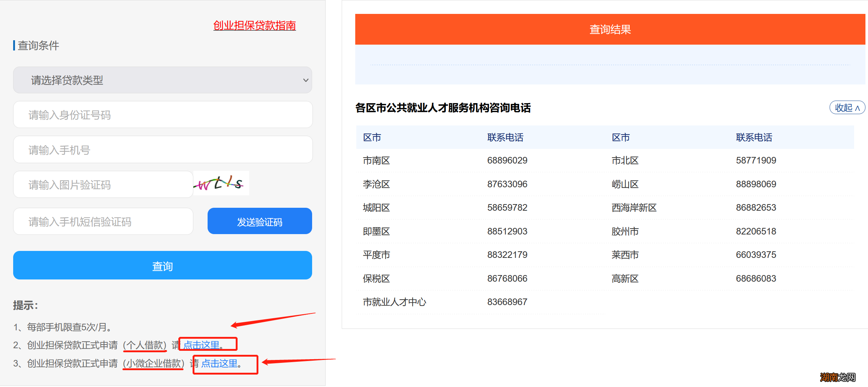Click the 查询结果 header bar

coord(610,29)
